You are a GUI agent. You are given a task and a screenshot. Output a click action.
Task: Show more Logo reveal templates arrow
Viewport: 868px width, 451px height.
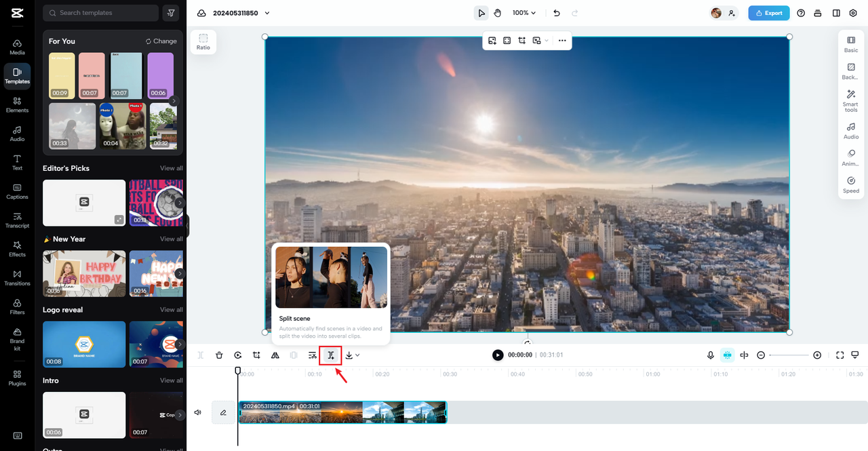pyautogui.click(x=179, y=344)
